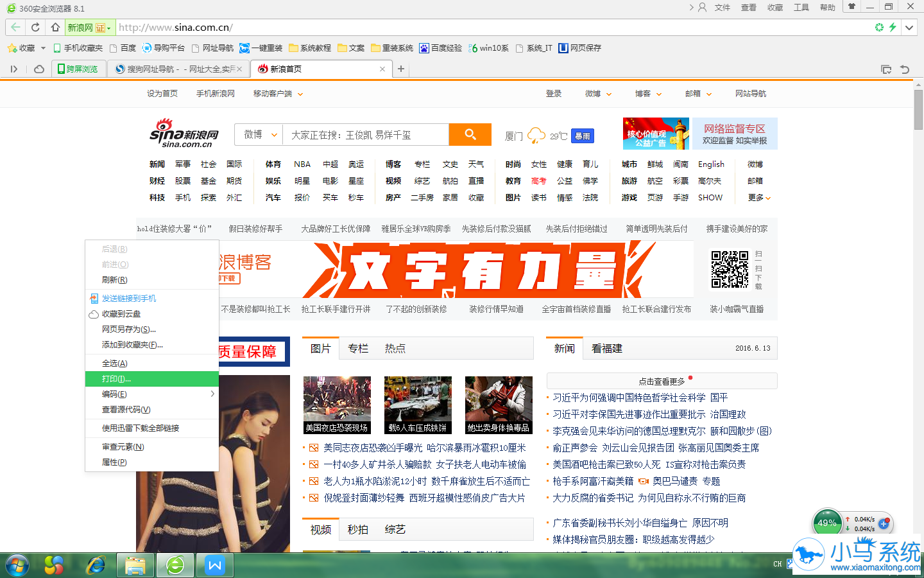The height and width of the screenshot is (578, 924).
Task: Click 点击查看更多 button
Action: [x=662, y=381]
